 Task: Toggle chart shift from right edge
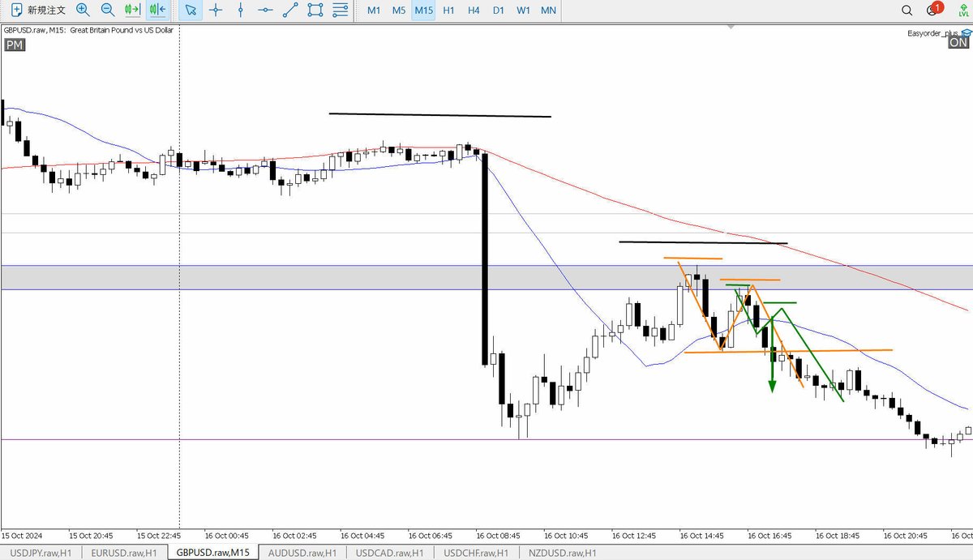pyautogui.click(x=158, y=10)
